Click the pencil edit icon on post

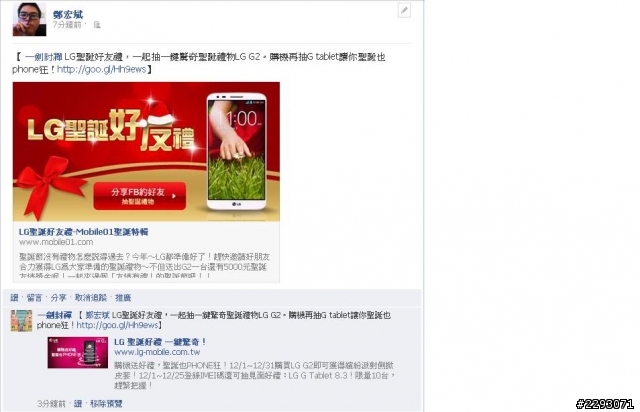click(x=404, y=11)
